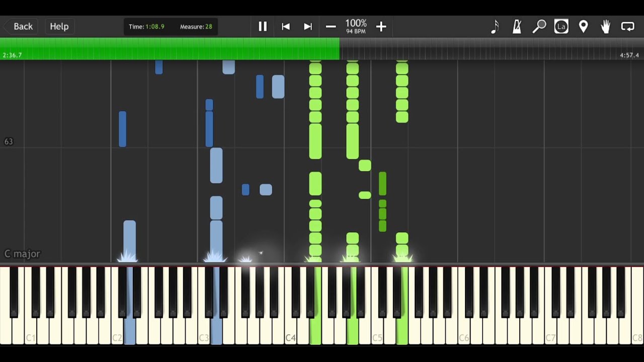
Task: Pause the song playback
Action: click(x=263, y=27)
